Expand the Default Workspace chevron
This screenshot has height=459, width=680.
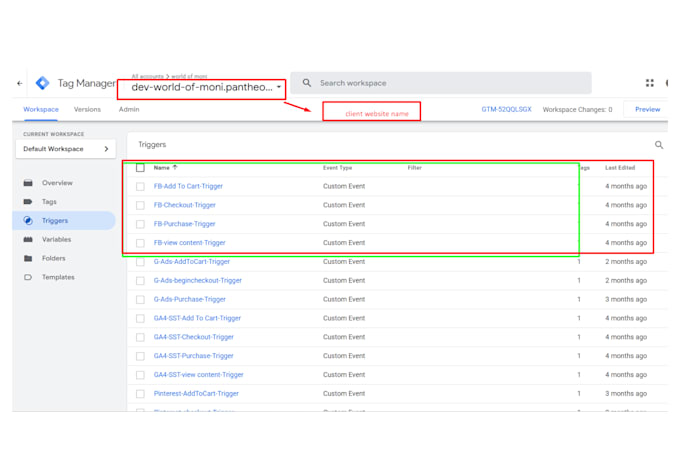point(106,149)
